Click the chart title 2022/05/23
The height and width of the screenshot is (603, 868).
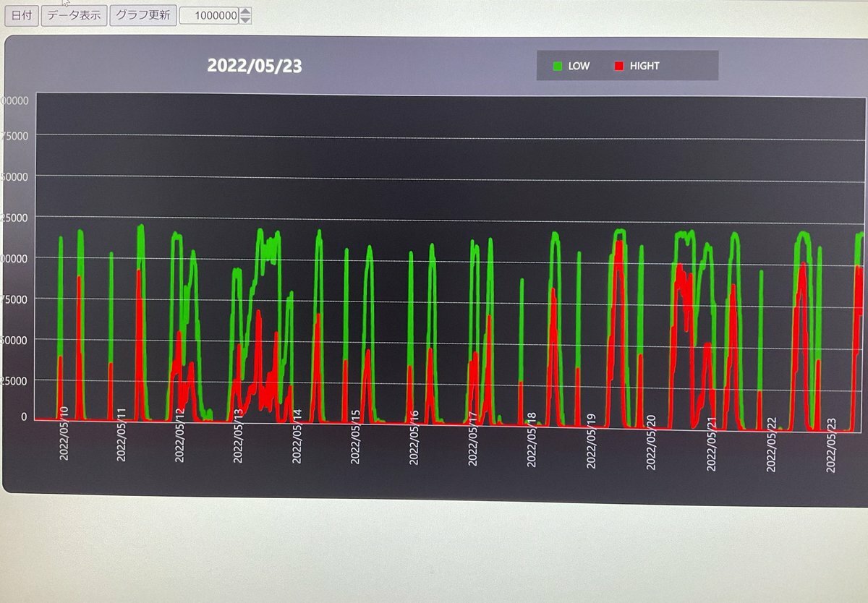(x=255, y=66)
